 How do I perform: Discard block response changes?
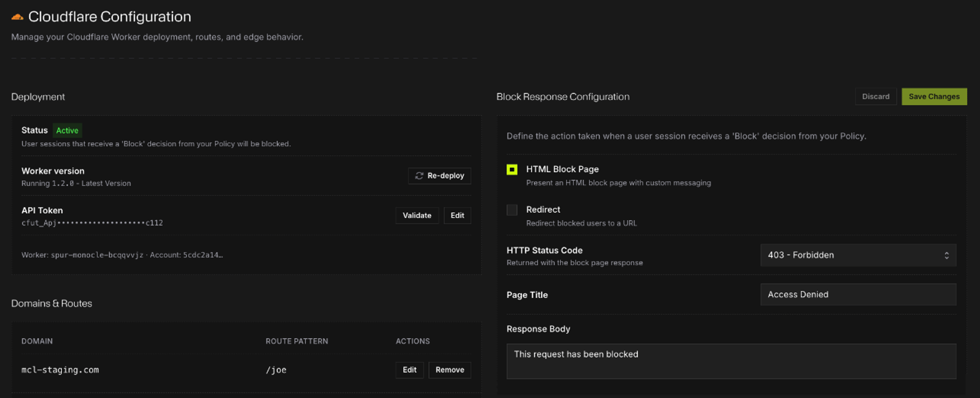coord(876,97)
